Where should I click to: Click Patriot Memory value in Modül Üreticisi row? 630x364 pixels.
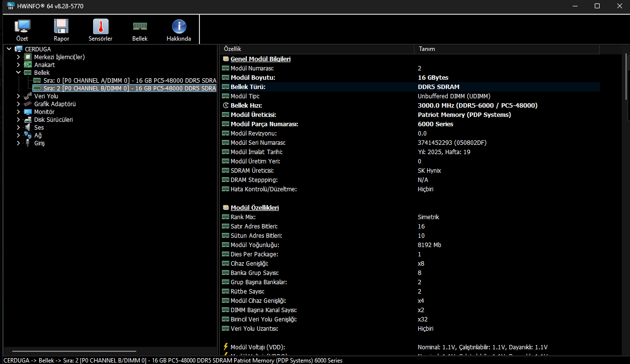pos(464,114)
